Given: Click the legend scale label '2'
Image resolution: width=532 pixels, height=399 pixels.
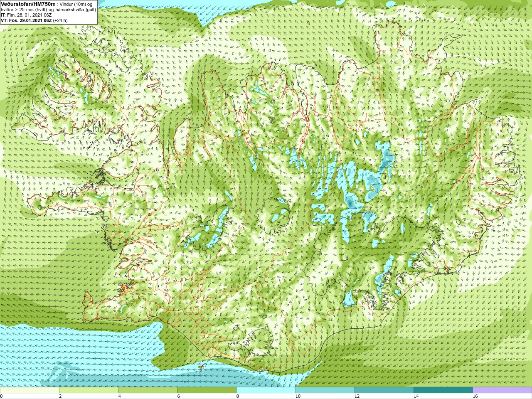Looking at the screenshot, I should pos(60,396).
